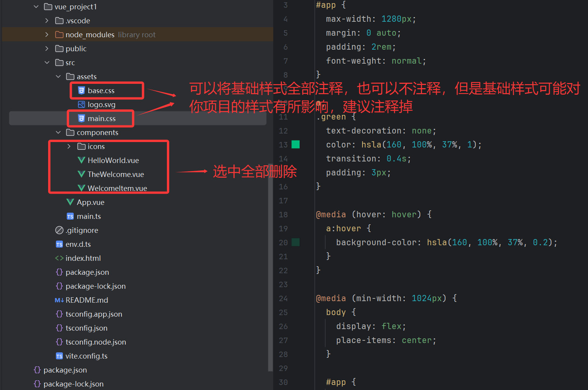
Task: Select tsconfig.json file
Action: click(x=87, y=328)
